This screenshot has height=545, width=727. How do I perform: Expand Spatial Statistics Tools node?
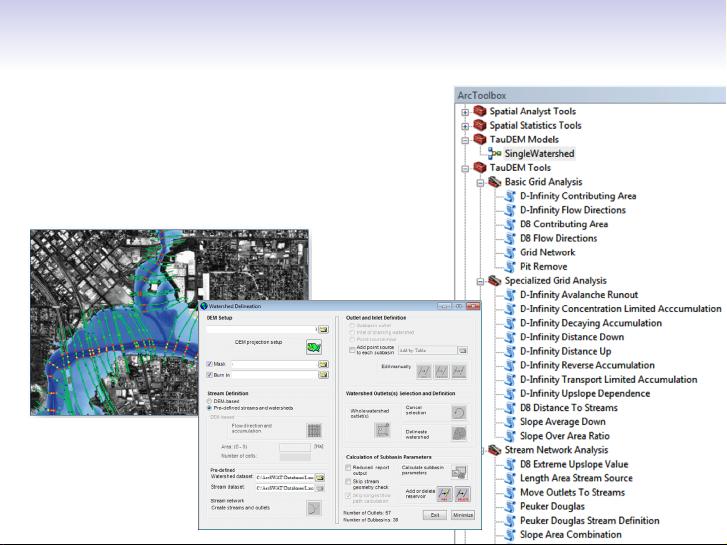(465, 126)
